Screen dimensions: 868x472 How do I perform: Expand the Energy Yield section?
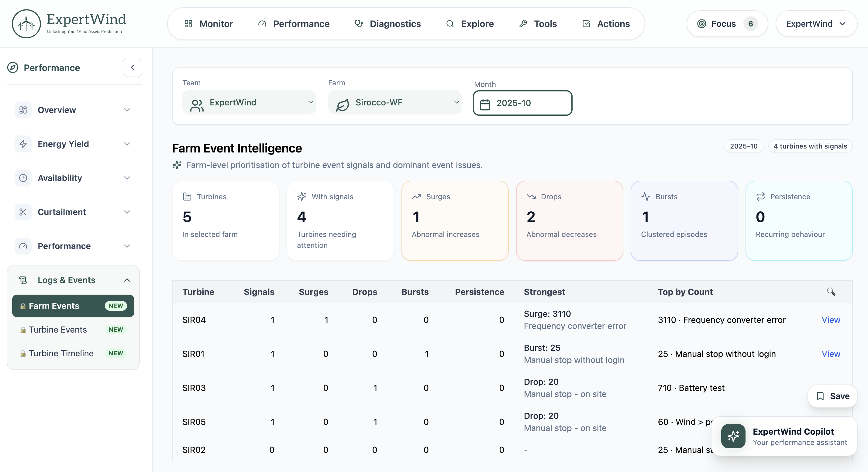click(x=127, y=144)
